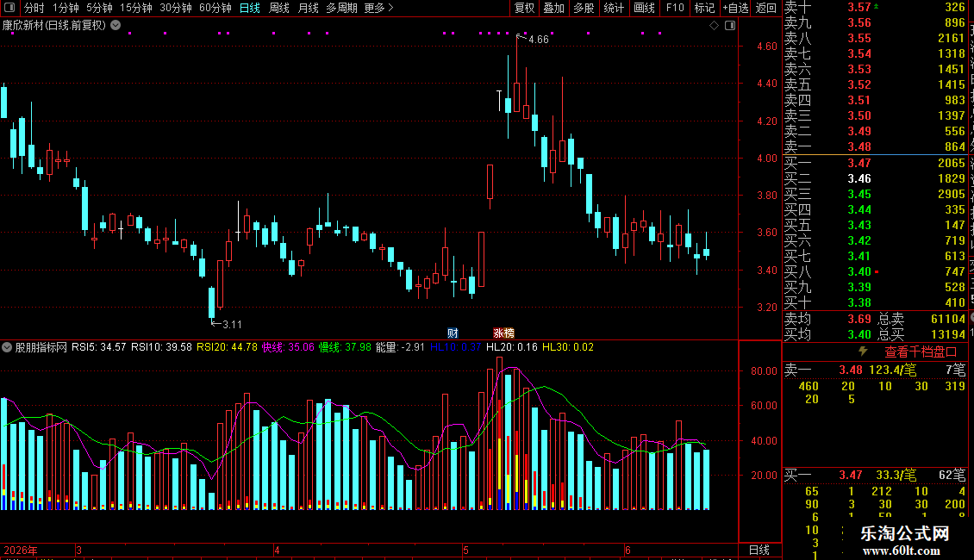Click the 卖五 row at 3.52
Viewport: 974px width, 560px height.
tap(875, 84)
